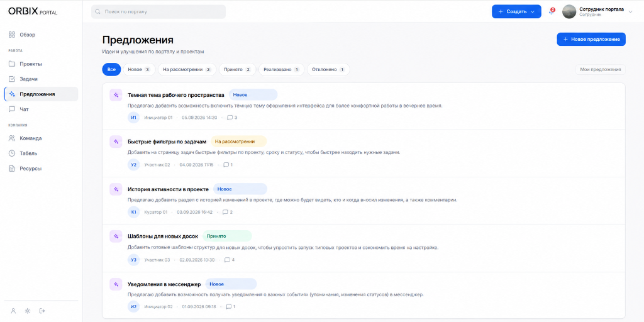Screen dimensions: 644x322
Task: Select the Принято filter tab
Action: [237, 69]
